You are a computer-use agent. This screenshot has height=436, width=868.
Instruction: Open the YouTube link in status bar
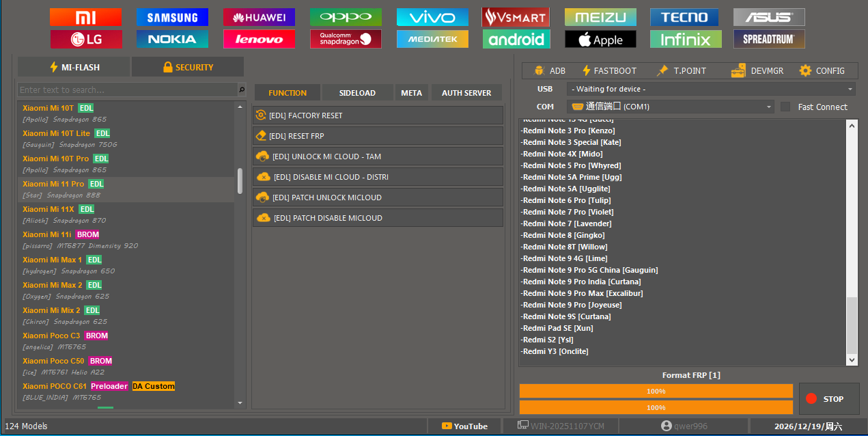tap(465, 426)
